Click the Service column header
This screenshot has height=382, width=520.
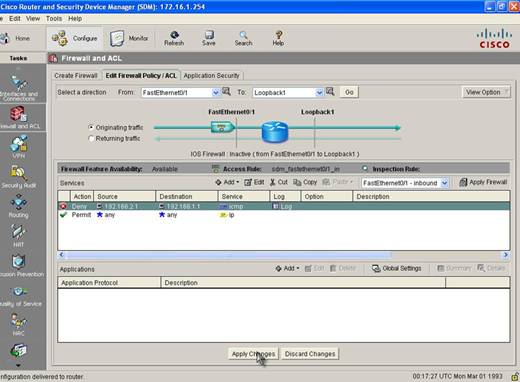244,196
